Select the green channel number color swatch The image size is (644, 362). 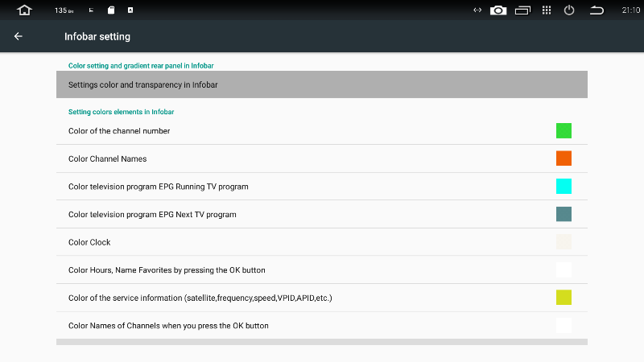tap(563, 131)
